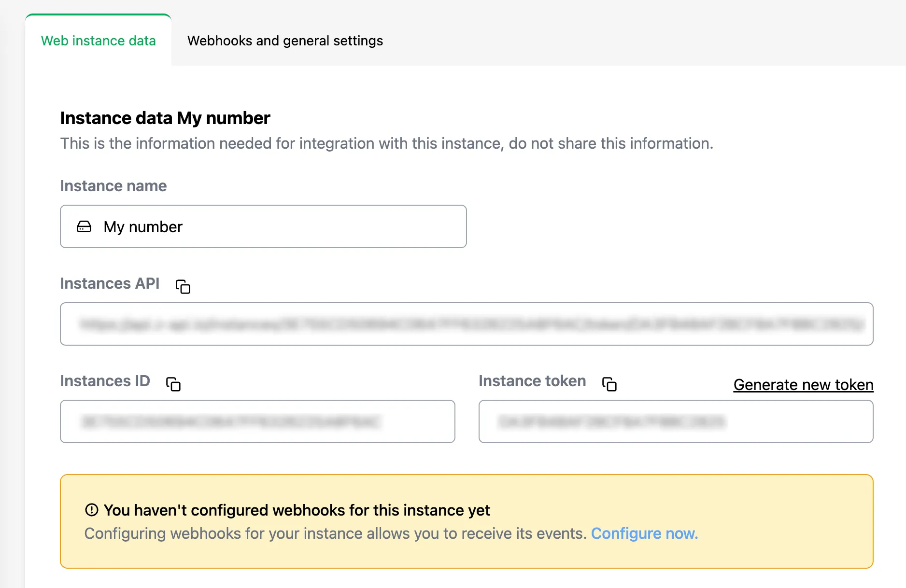Screen dimensions: 906x588
Task: Copy the Instances API URL
Action: (183, 287)
